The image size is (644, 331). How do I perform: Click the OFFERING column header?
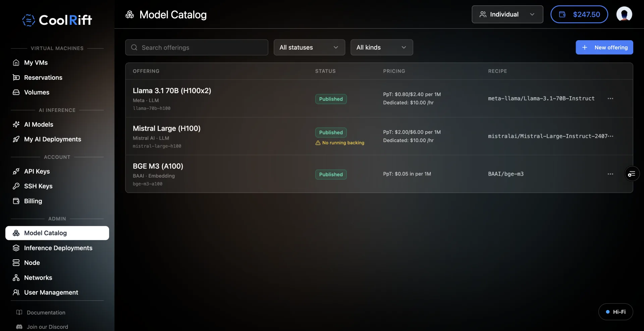click(x=146, y=71)
